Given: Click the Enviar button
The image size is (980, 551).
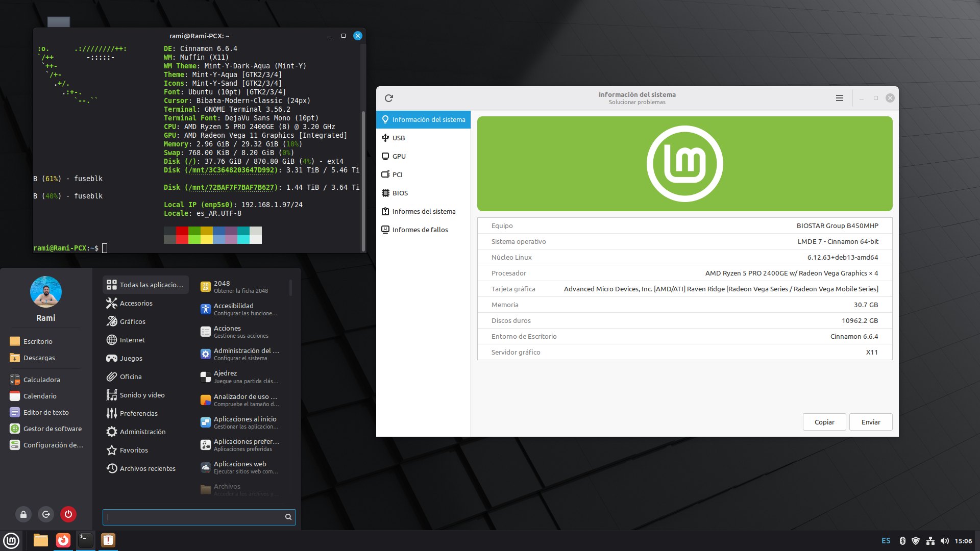Looking at the screenshot, I should (x=871, y=422).
